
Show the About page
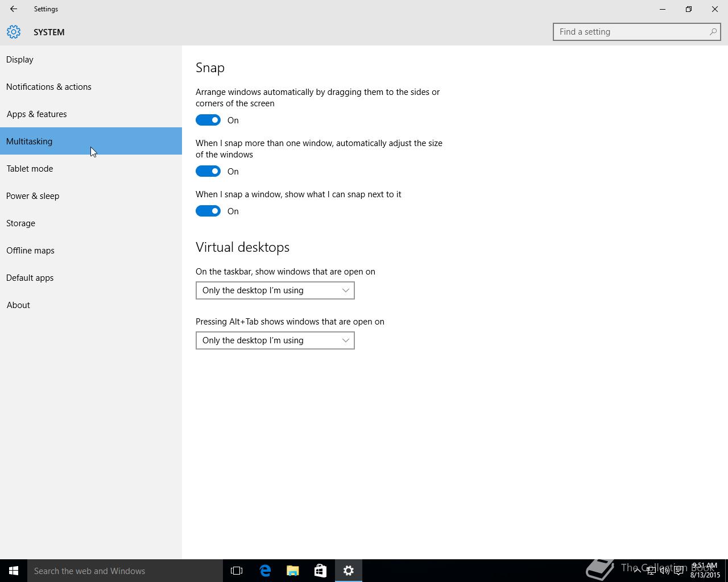(x=91, y=305)
